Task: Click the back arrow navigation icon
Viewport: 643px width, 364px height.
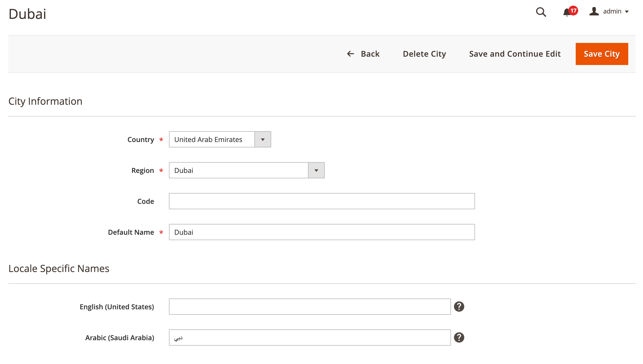Action: tap(350, 53)
